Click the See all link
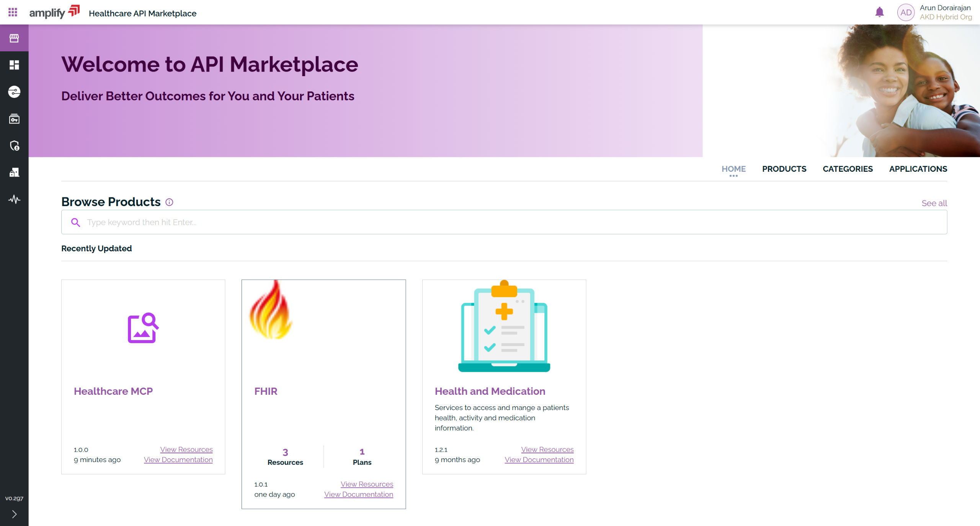The width and height of the screenshot is (980, 526). click(x=934, y=204)
